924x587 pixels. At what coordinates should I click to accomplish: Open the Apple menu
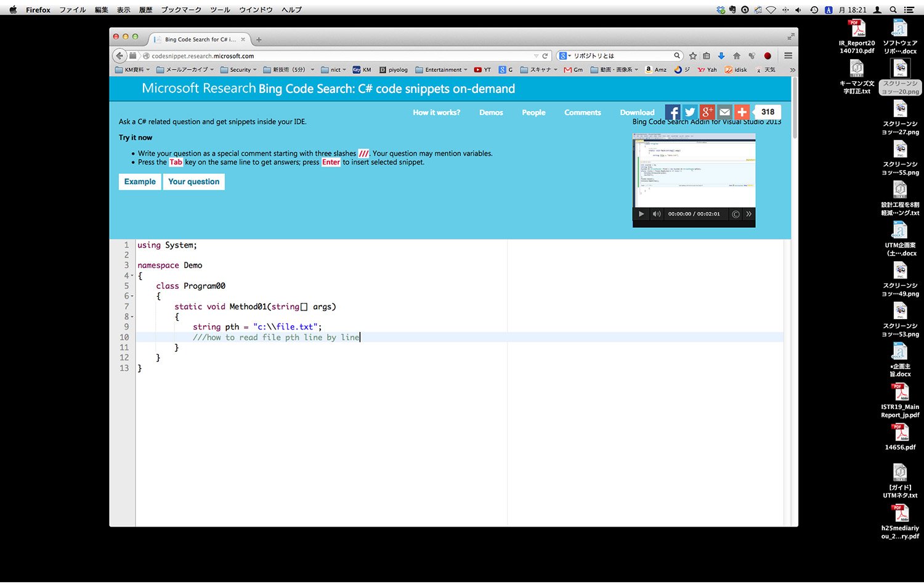(x=13, y=10)
